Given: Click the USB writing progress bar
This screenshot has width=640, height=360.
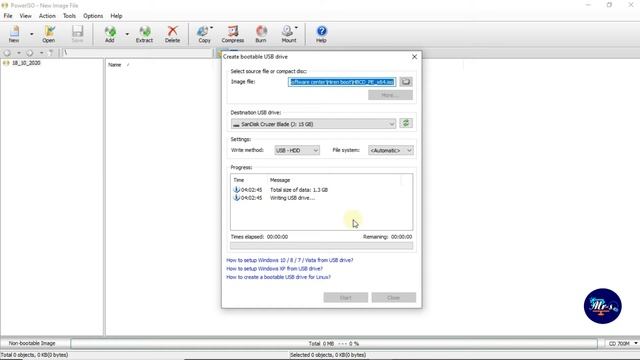Looking at the screenshot, I should pos(321,246).
